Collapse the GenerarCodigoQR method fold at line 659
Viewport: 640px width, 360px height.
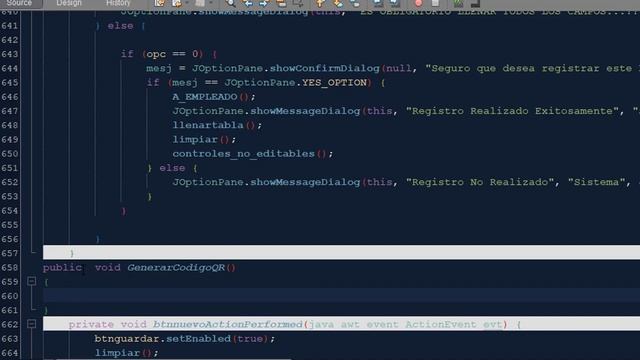(x=31, y=281)
